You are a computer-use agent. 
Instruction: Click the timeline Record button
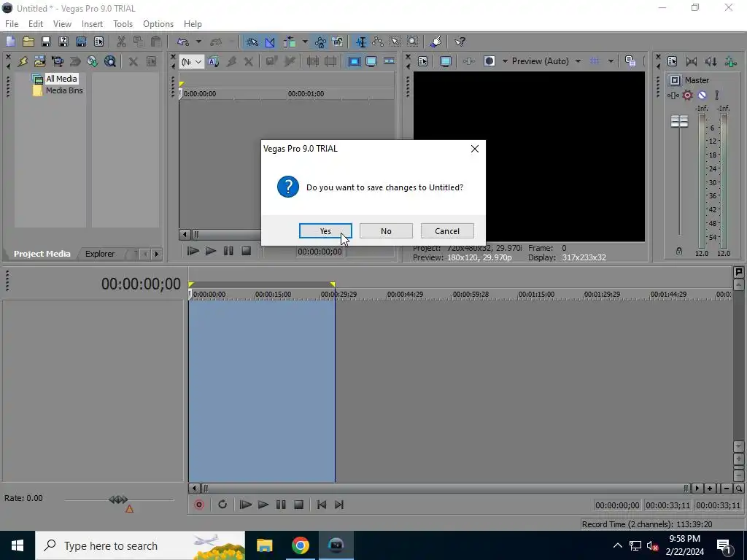click(x=199, y=505)
